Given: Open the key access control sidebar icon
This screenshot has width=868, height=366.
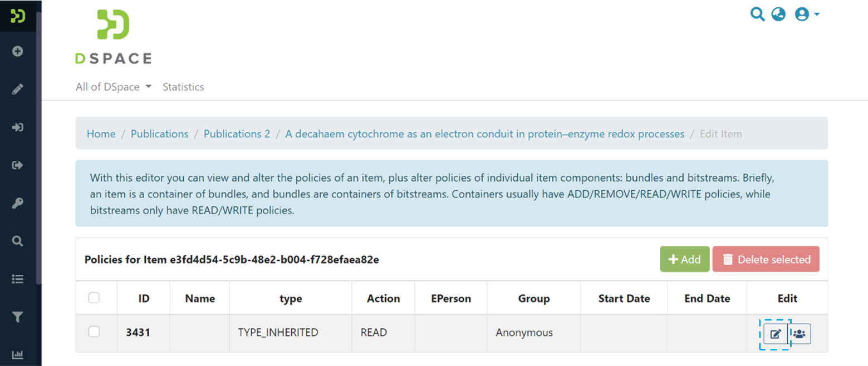Looking at the screenshot, I should (x=18, y=203).
